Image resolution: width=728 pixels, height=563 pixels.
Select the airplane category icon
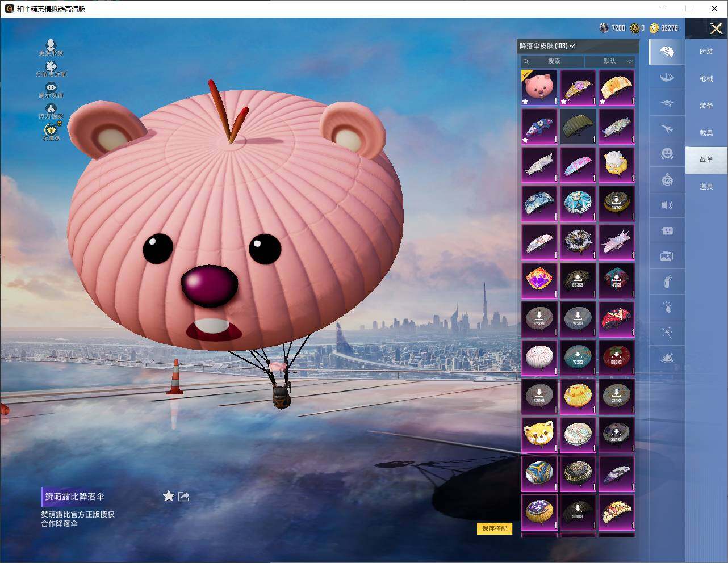[x=667, y=129]
